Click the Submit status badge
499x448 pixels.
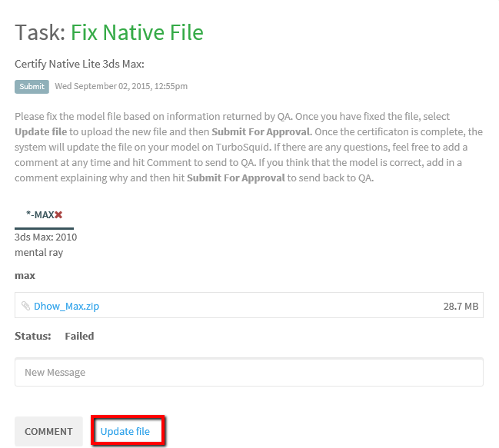pos(32,87)
